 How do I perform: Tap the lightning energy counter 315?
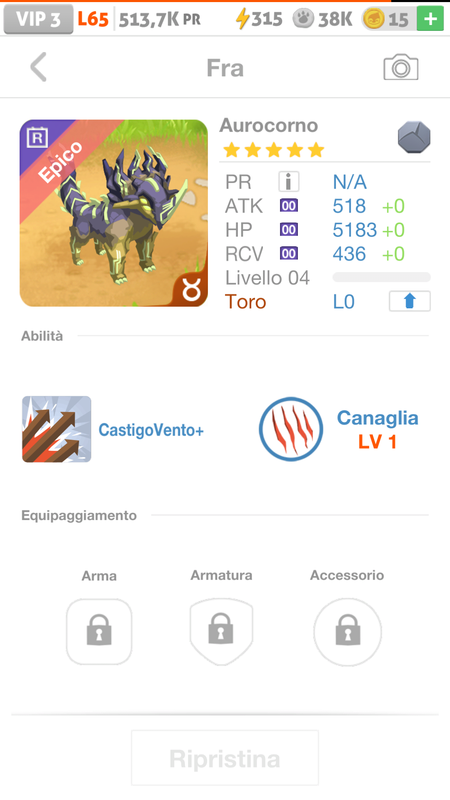[x=259, y=19]
